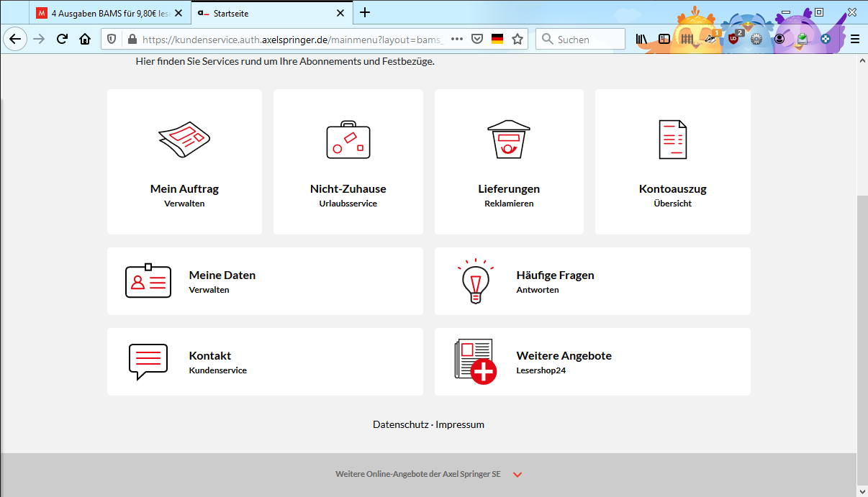Open a new browser tab
The height and width of the screenshot is (497, 868).
coord(365,12)
